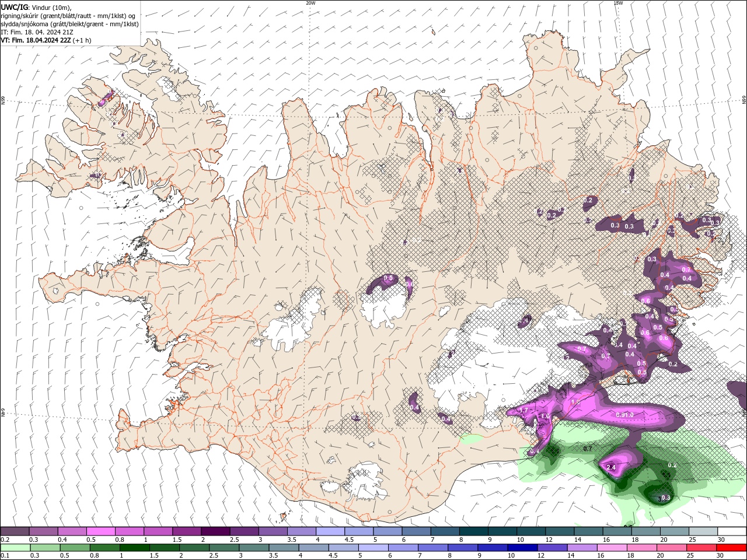The image size is (747, 560).
Task: Click the lower legend swatch between 7 and 8
Action: pos(433,548)
